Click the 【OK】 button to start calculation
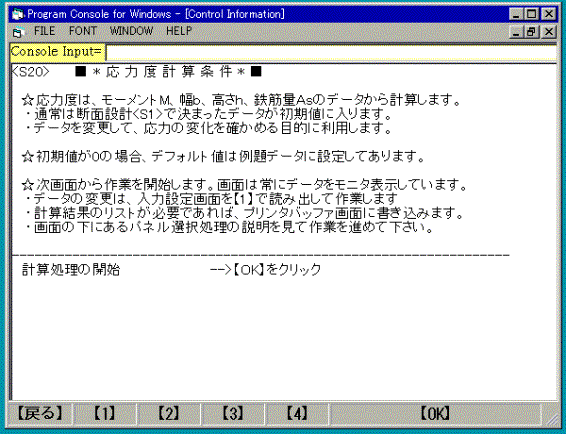 click(435, 413)
